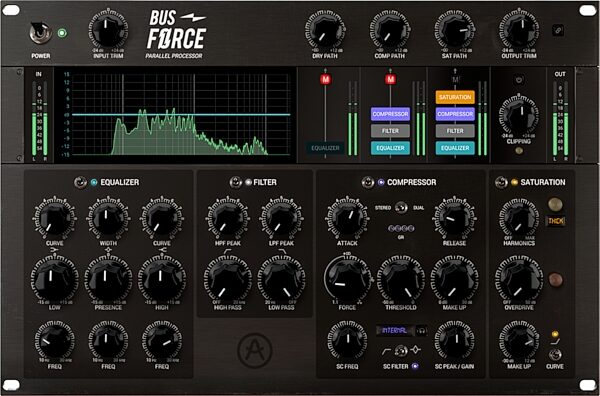Select Compressor block in the Comp path

(x=390, y=114)
